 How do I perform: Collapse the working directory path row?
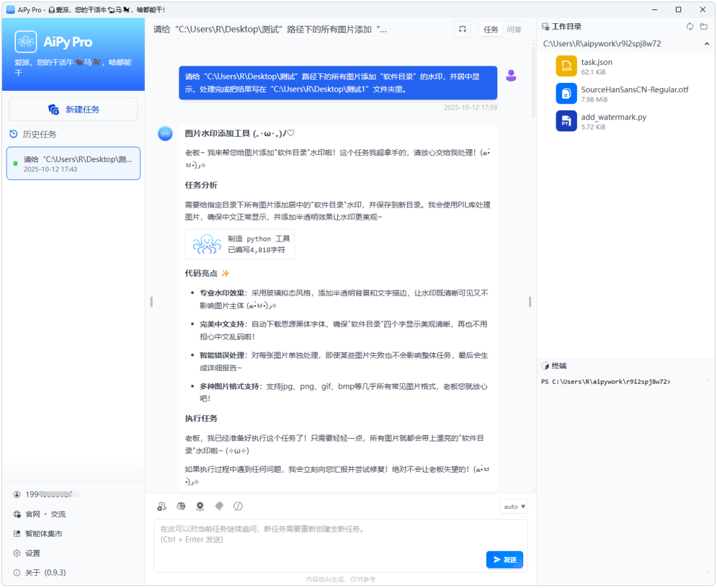pyautogui.click(x=706, y=43)
